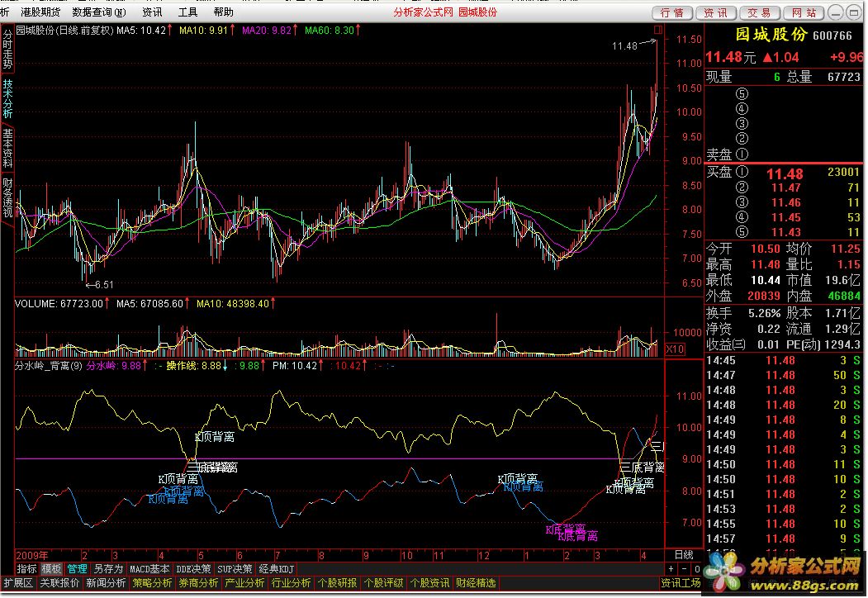
Task: Switch to the 财务透视 side tab
Action: pyautogui.click(x=7, y=197)
